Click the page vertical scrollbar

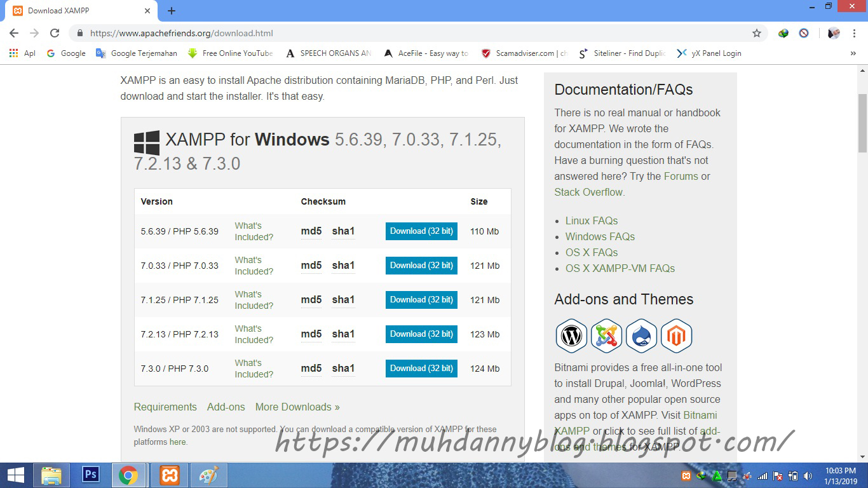862,123
